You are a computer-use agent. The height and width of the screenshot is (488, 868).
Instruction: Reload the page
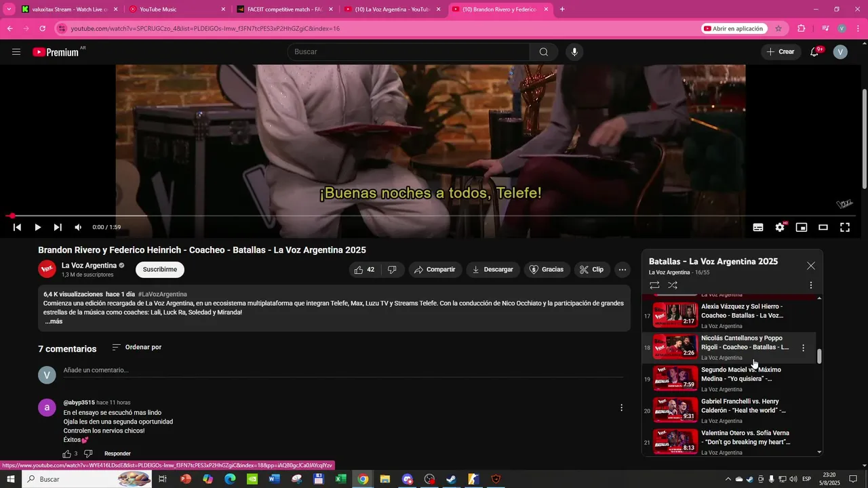[43, 28]
